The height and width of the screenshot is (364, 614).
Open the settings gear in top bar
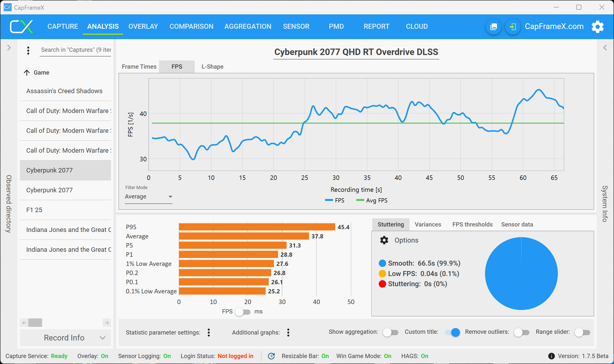pyautogui.click(x=597, y=27)
